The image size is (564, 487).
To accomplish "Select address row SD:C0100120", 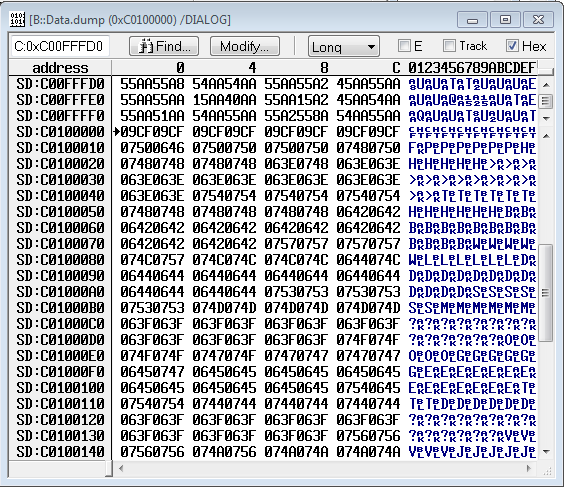I will tap(60, 420).
